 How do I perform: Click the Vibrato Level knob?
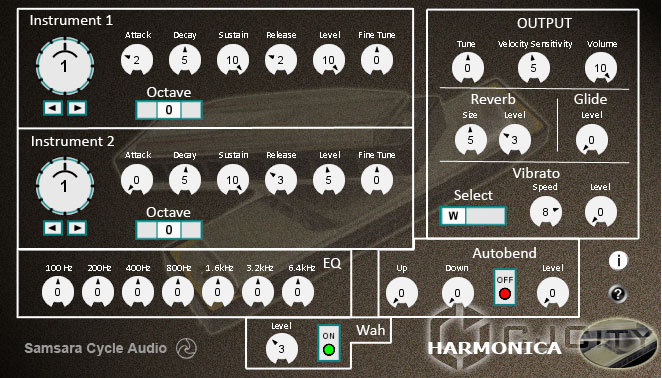(x=601, y=212)
